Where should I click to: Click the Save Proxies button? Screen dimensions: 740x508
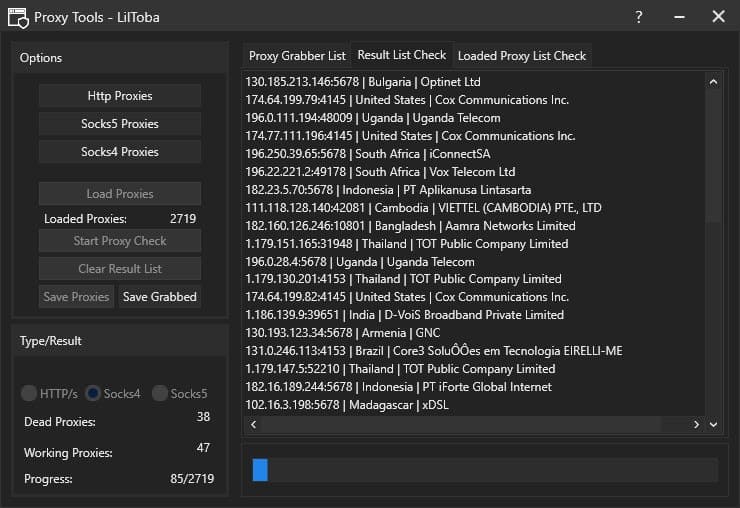point(76,296)
